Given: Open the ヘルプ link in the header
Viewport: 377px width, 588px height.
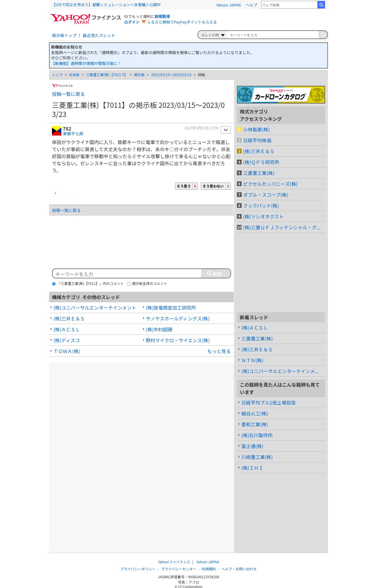Looking at the screenshot, I should click(251, 5).
